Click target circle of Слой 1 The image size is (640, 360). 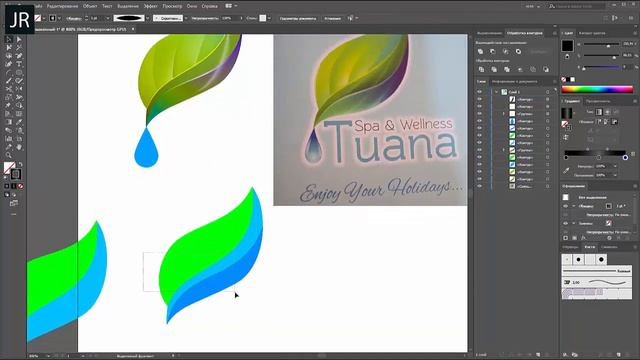(x=548, y=92)
